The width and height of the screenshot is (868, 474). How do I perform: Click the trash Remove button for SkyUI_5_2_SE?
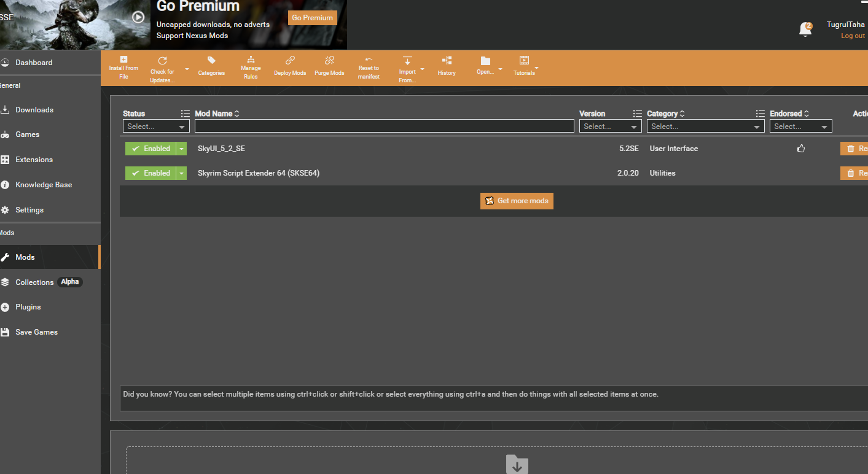(854, 149)
